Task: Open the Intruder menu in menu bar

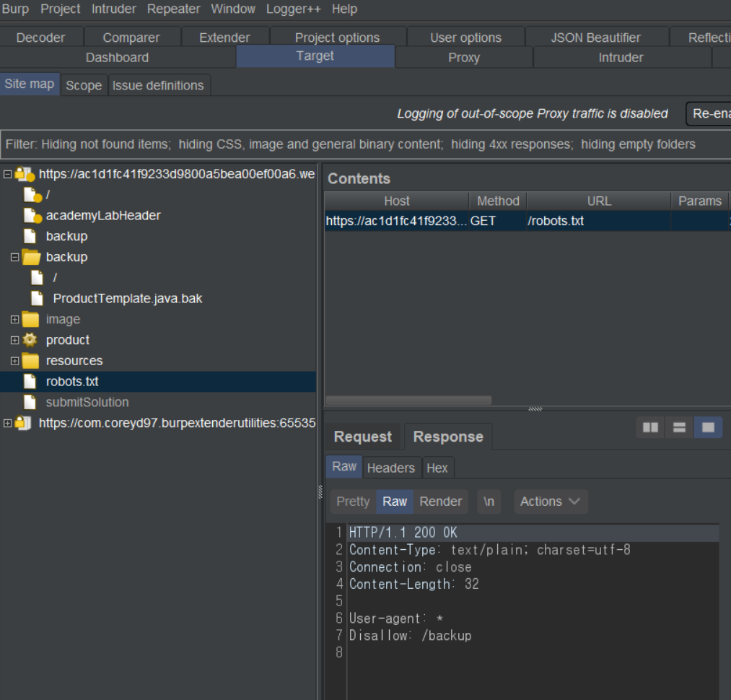Action: click(115, 9)
